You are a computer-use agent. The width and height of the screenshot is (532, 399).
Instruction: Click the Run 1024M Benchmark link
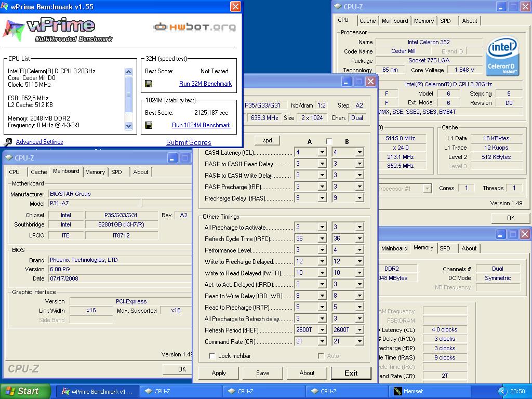click(201, 125)
